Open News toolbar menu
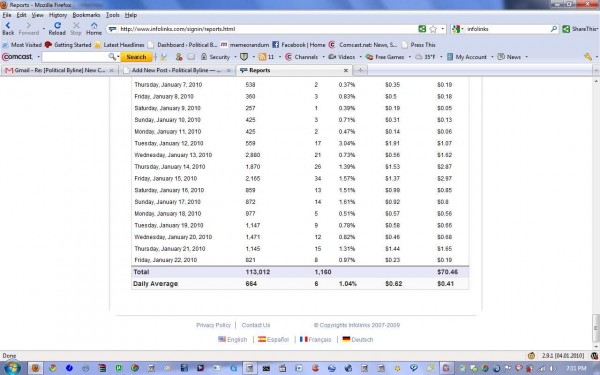Screen dimensions: 600x375 tap(512, 57)
